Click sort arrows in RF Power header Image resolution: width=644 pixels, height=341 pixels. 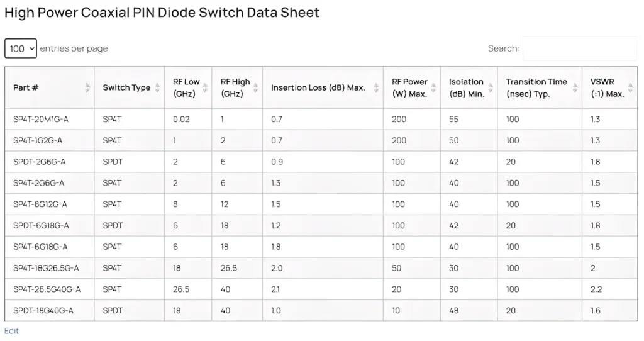pos(433,88)
